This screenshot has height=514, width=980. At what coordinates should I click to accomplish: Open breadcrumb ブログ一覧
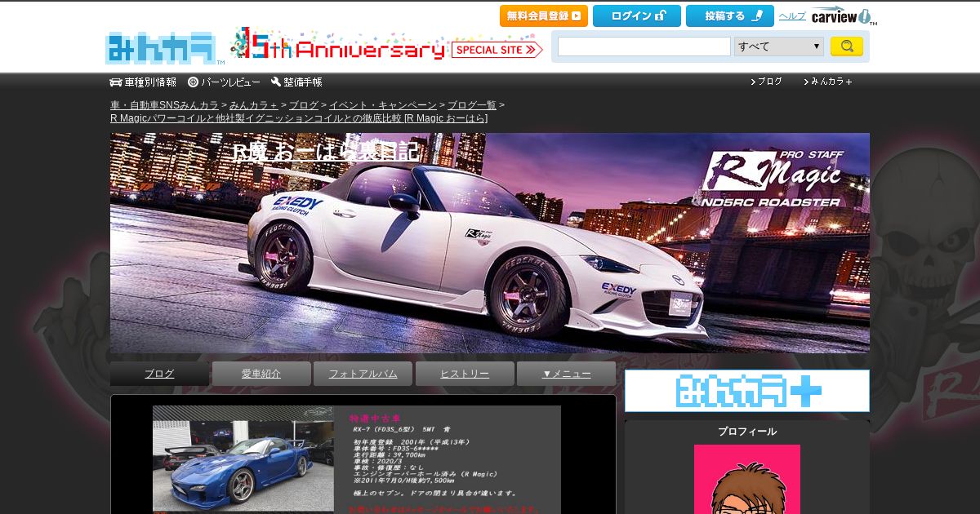point(472,105)
